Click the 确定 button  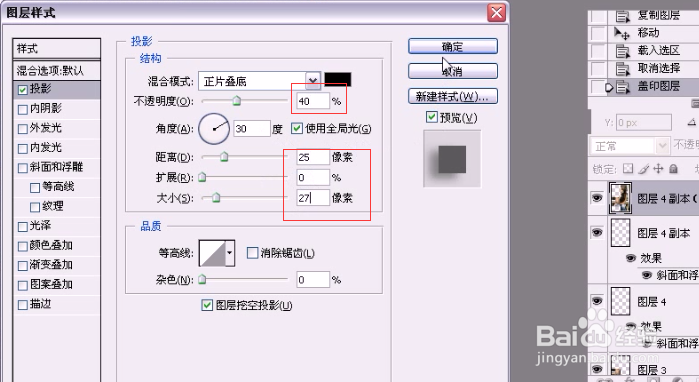pos(452,46)
